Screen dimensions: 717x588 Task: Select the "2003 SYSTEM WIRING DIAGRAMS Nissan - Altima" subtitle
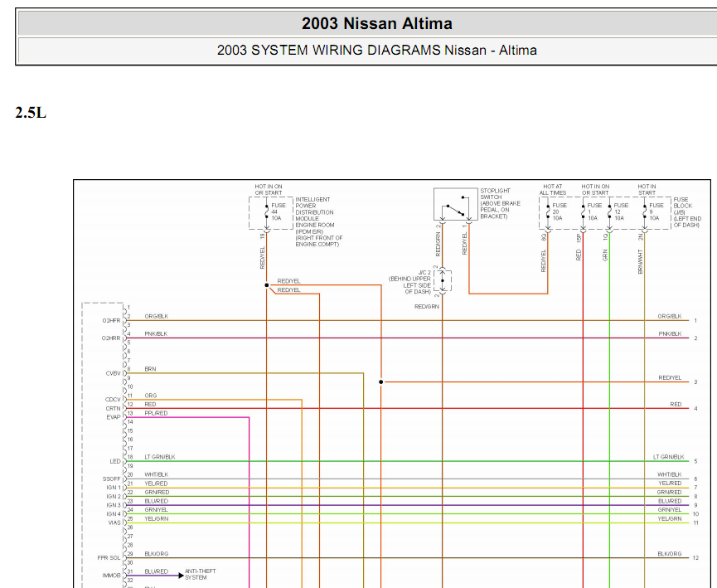[377, 50]
